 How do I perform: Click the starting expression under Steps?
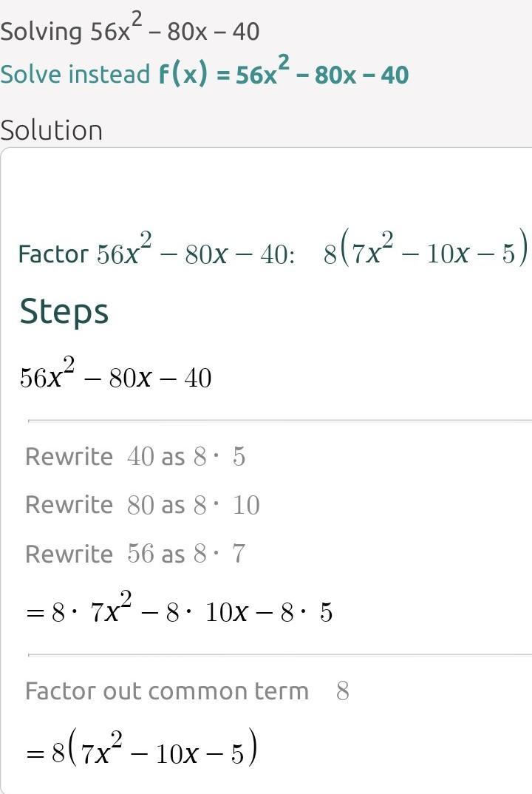pos(115,377)
